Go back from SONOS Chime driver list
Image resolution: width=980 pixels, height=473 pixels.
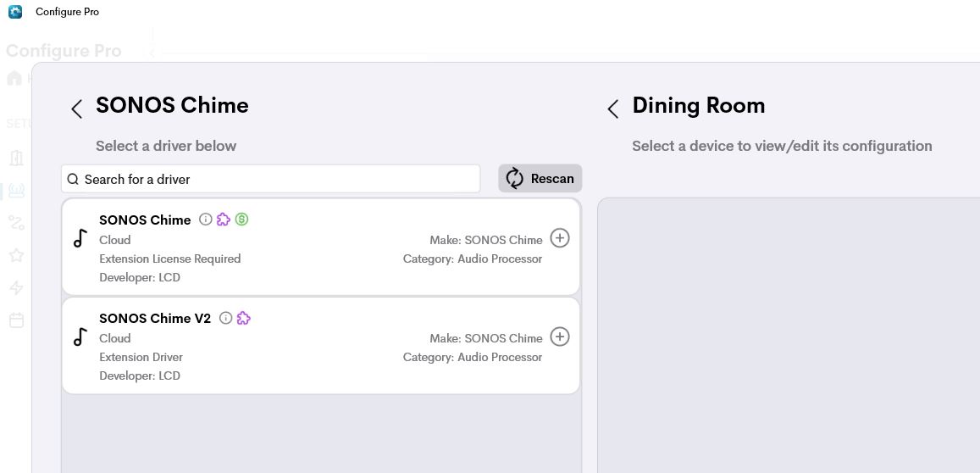76,109
